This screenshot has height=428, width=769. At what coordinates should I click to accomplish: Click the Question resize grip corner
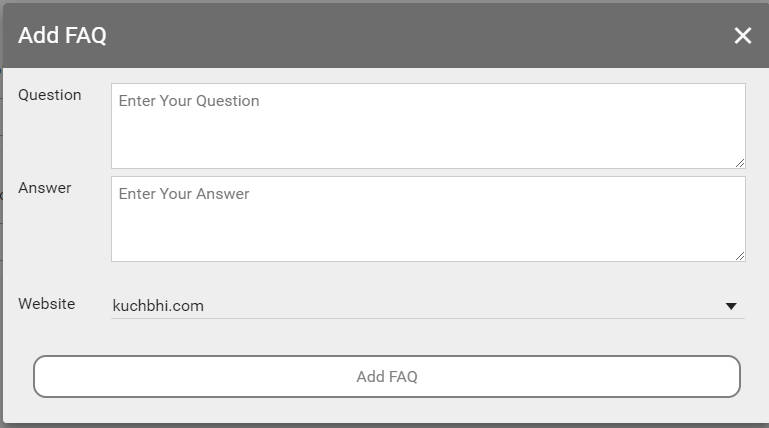740,162
